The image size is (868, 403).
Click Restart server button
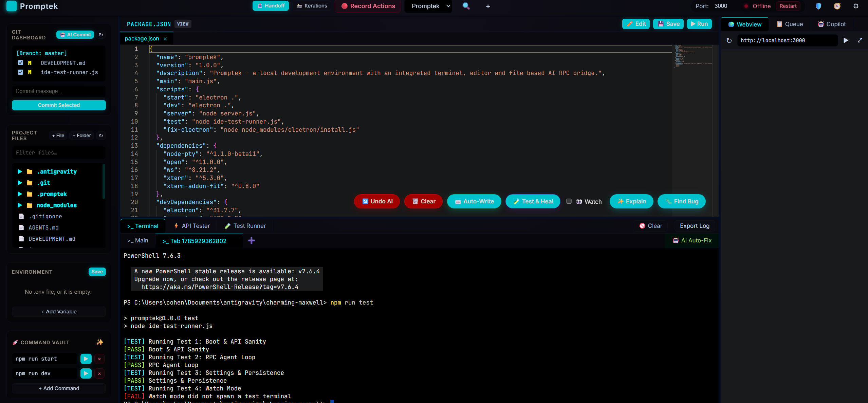pos(788,6)
